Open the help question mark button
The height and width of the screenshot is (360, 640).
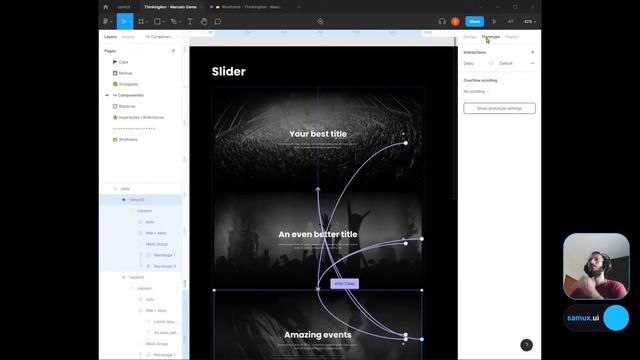click(527, 345)
